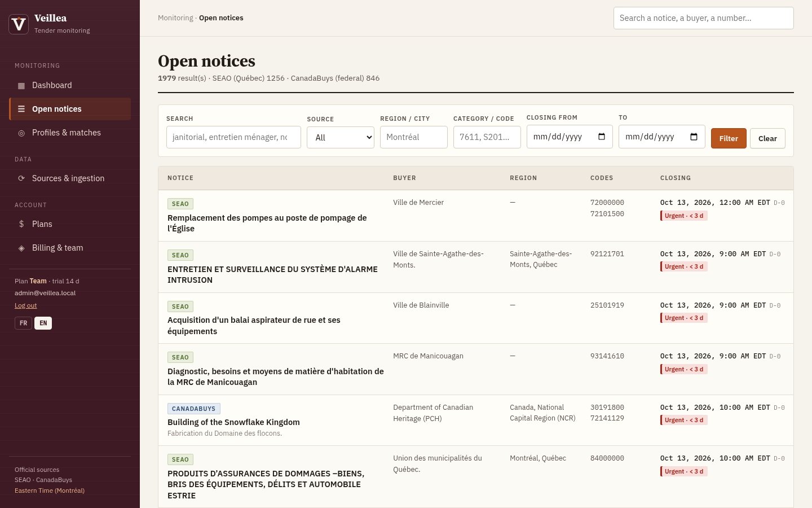Click the Sources & ingestion refresh icon
The image size is (812, 508).
21,178
